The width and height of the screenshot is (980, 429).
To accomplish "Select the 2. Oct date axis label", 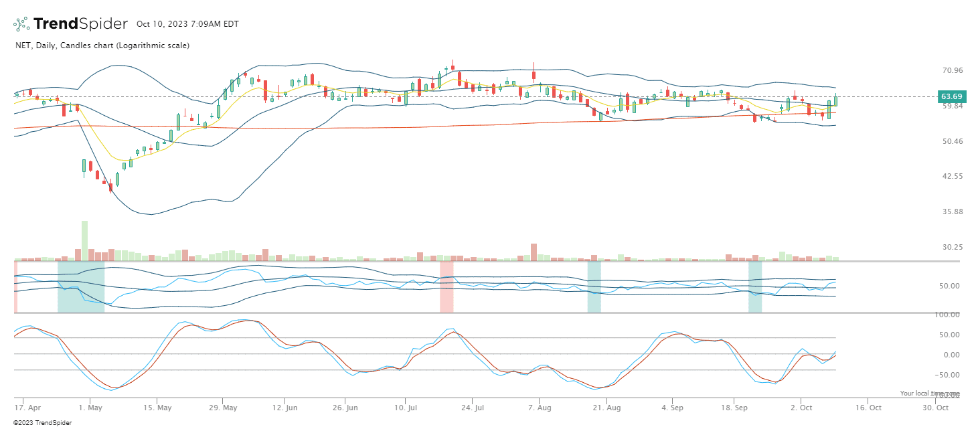I will click(801, 407).
